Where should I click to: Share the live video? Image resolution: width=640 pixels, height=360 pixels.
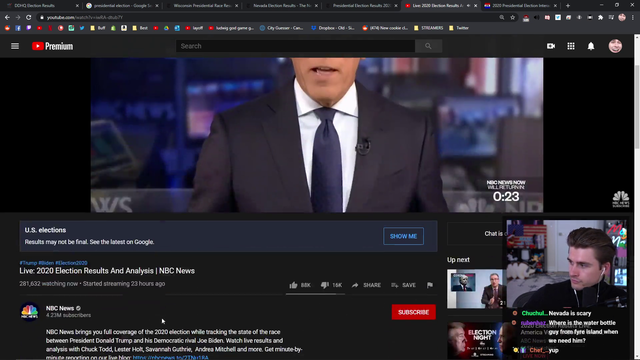[366, 285]
